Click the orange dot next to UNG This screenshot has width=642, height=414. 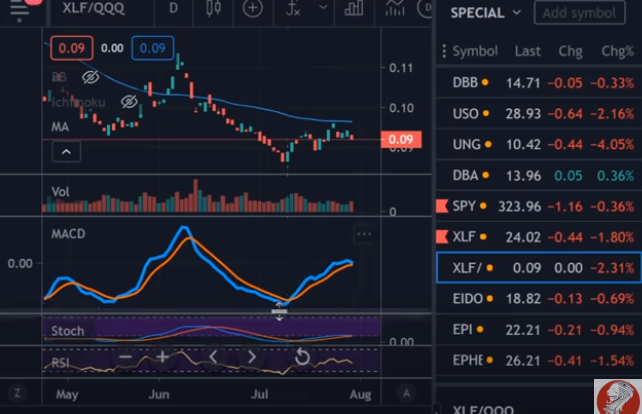click(x=488, y=144)
